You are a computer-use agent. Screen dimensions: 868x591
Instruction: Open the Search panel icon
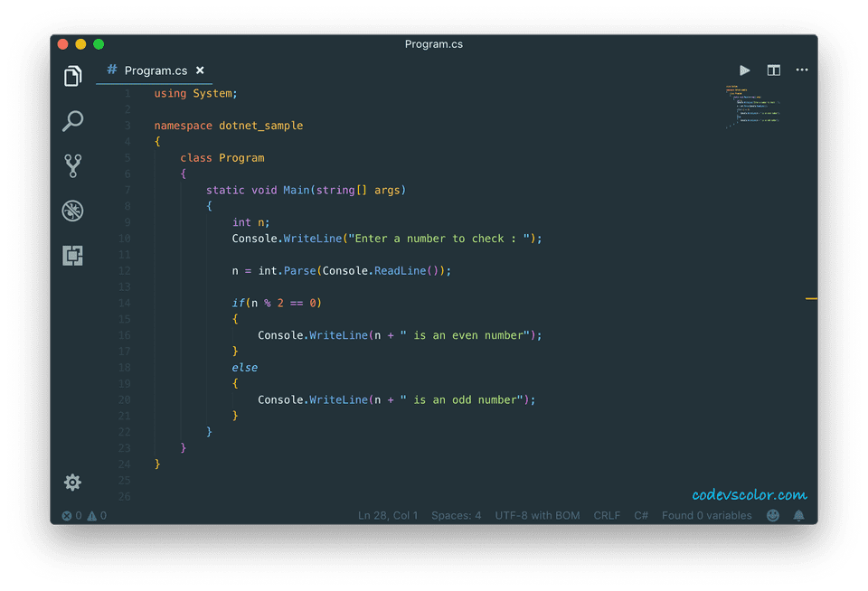(72, 121)
